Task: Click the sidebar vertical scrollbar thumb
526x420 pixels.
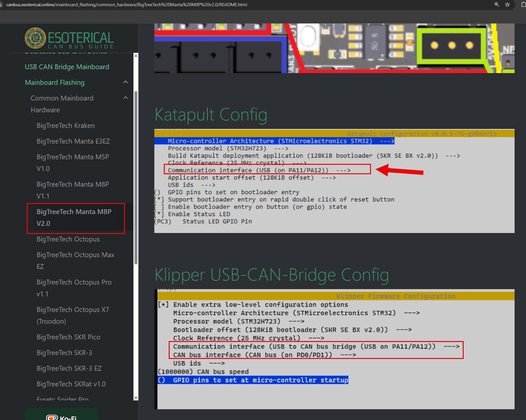Action: [x=136, y=178]
